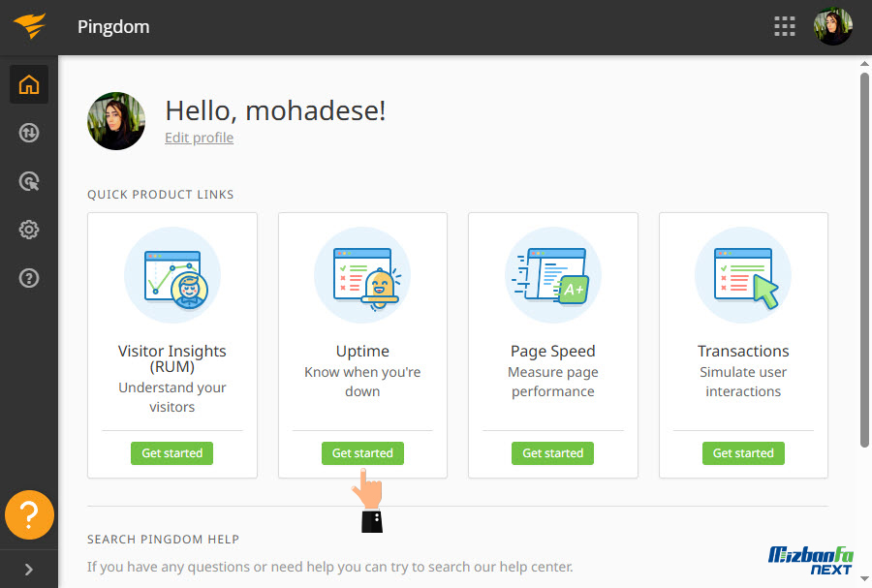Open the Uptime monitoring sidebar icon

[29, 133]
